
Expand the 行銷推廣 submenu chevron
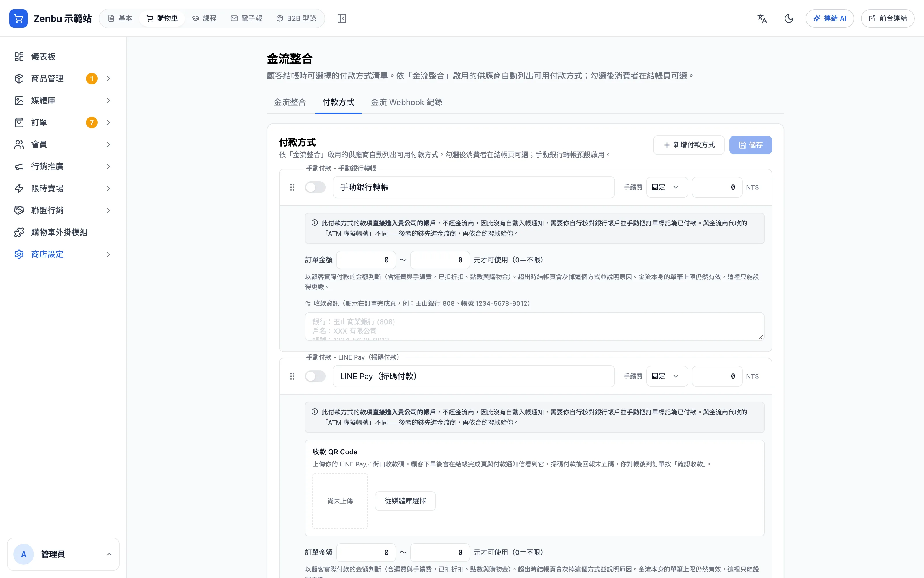click(x=109, y=166)
